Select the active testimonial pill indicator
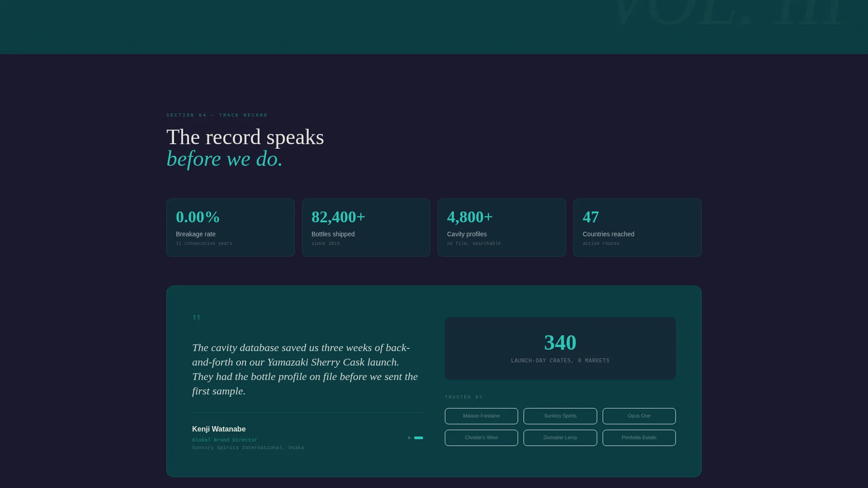The height and width of the screenshot is (488, 868). [419, 438]
